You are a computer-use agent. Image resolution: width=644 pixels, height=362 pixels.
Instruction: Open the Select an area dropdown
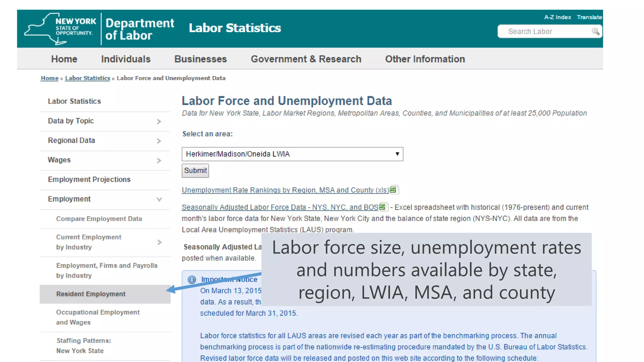click(292, 154)
